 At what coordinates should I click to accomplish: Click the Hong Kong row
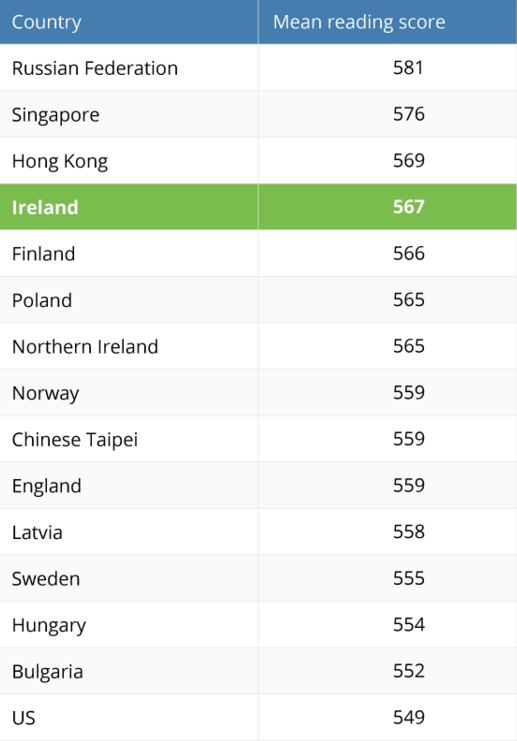(x=258, y=161)
